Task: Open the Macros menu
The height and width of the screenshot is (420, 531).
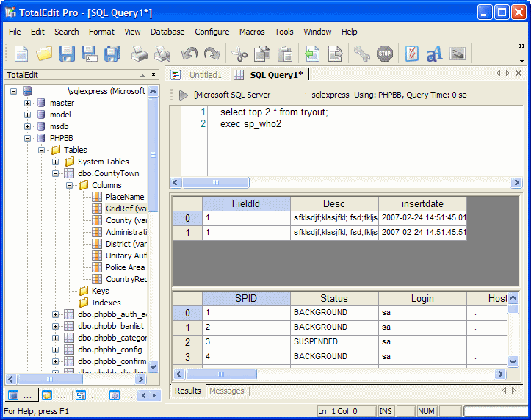Action: (252, 32)
